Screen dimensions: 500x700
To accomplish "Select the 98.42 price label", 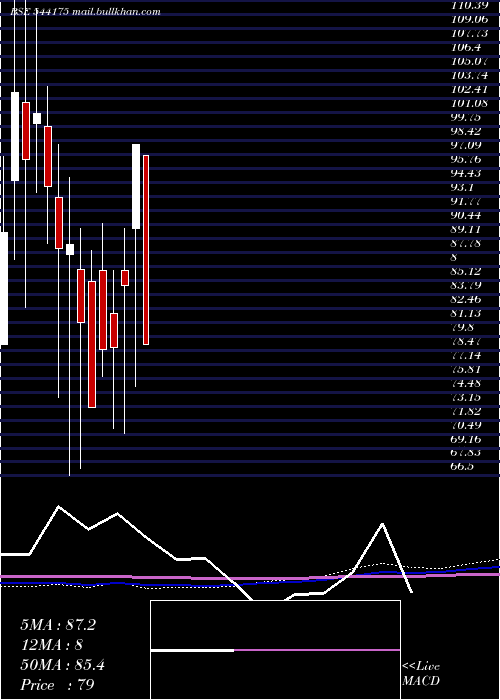I will (x=465, y=131).
